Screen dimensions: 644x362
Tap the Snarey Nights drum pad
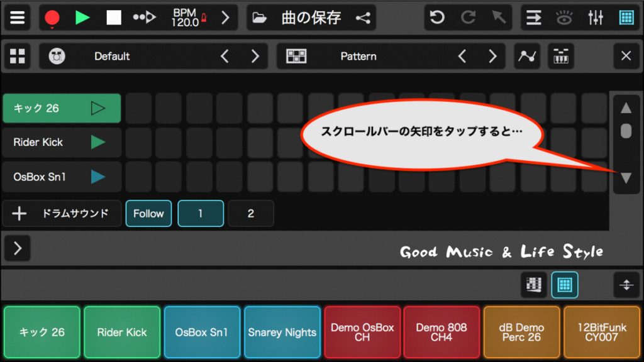(282, 332)
